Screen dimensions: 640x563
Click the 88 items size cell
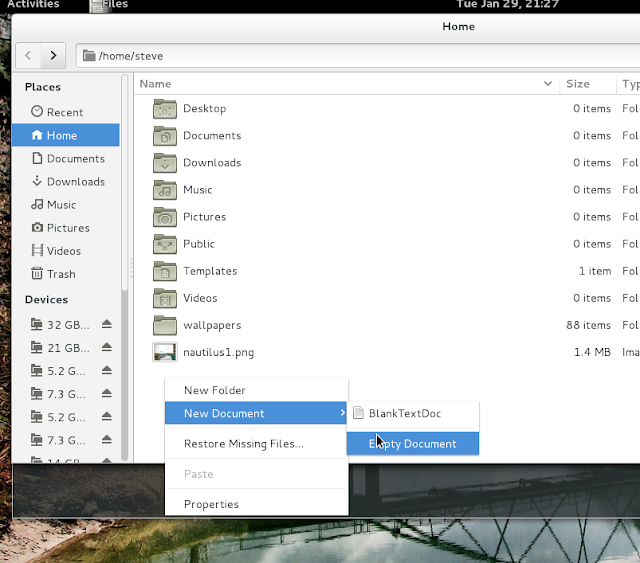[x=588, y=325]
